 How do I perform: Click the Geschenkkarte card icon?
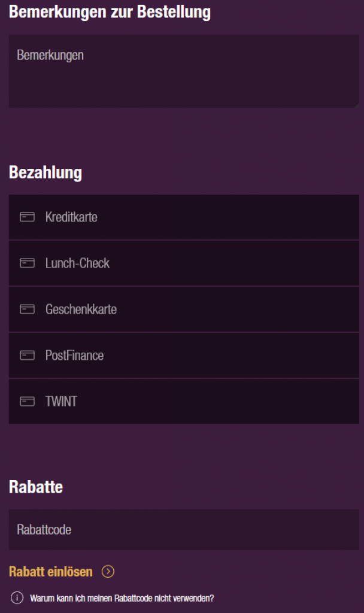pyautogui.click(x=27, y=309)
